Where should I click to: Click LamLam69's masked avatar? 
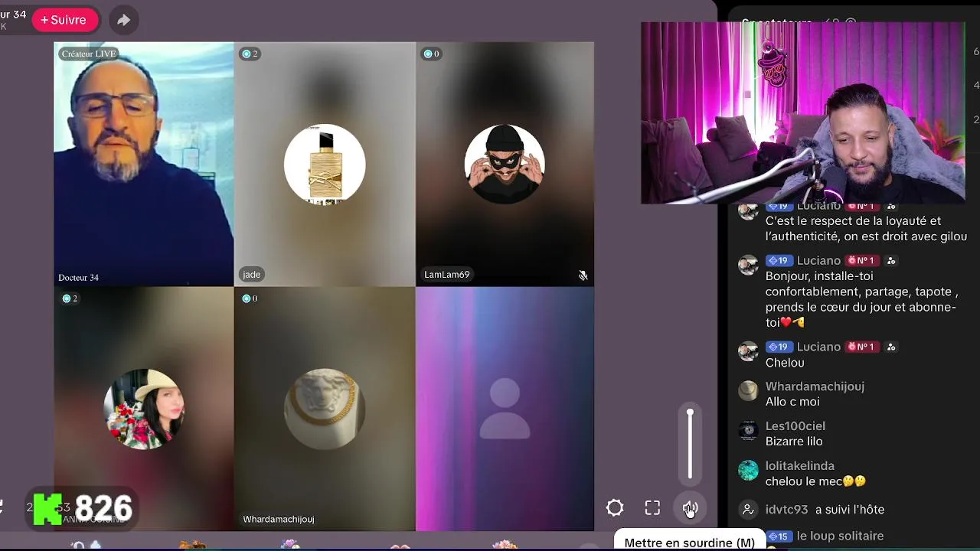[505, 165]
